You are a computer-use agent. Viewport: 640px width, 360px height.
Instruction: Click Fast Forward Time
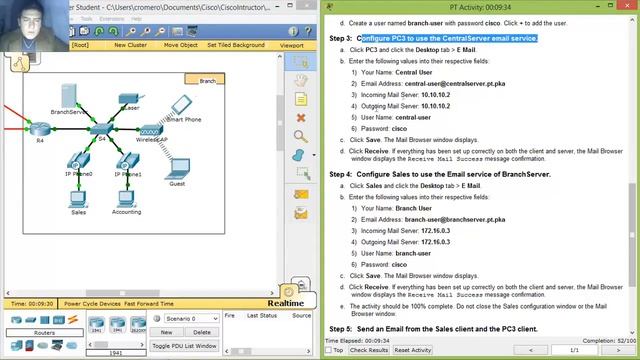[x=149, y=304]
